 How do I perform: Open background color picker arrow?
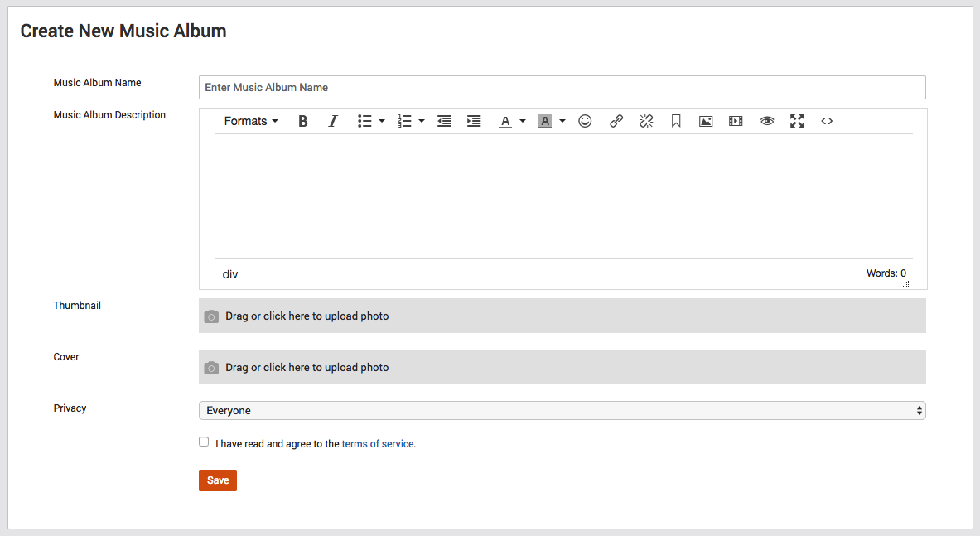pos(562,121)
